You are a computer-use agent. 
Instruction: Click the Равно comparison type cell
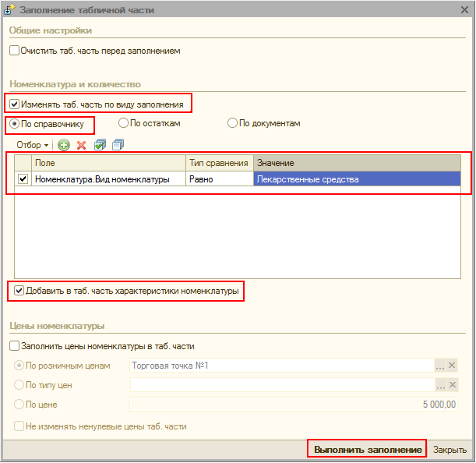tap(219, 178)
